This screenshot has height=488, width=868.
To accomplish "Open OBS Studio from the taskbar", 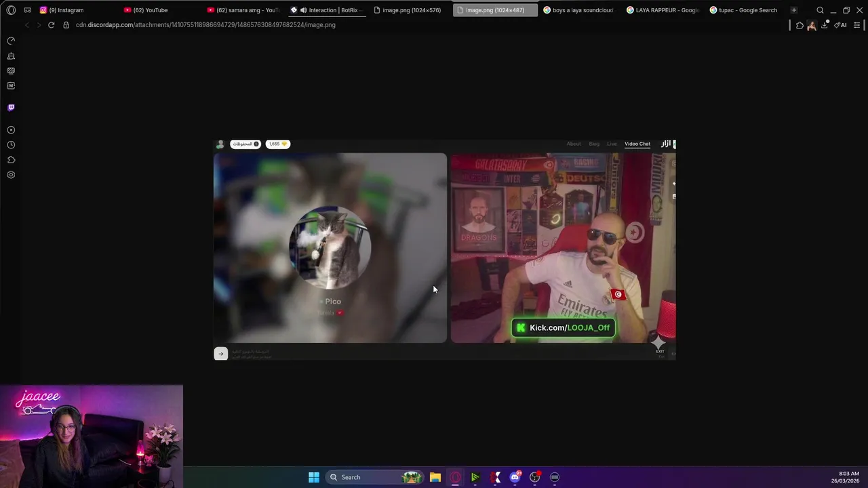I will [535, 477].
